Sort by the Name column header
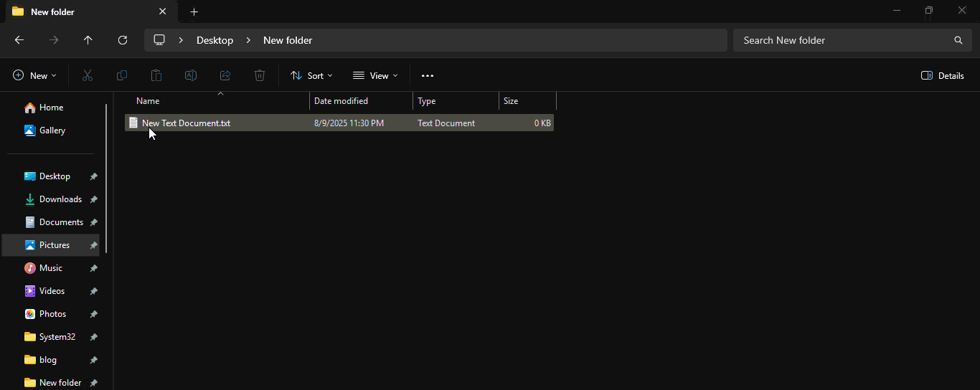Image resolution: width=980 pixels, height=390 pixels. [217, 101]
